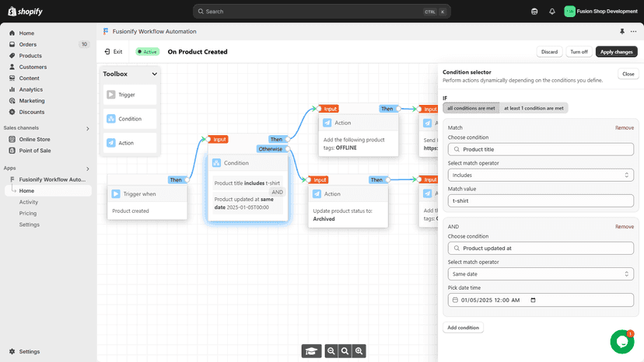644x362 pixels.
Task: Open Fusion Shop Development account menu
Action: click(x=601, y=12)
